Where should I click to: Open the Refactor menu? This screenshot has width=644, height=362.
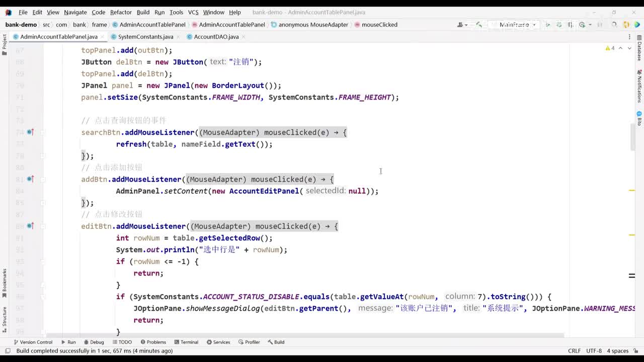121,12
